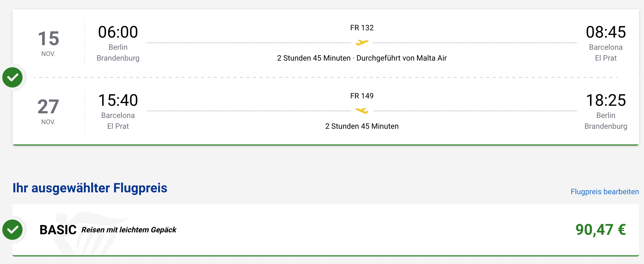This screenshot has width=644, height=264.
Task: Select the BASIC fare label
Action: point(58,230)
